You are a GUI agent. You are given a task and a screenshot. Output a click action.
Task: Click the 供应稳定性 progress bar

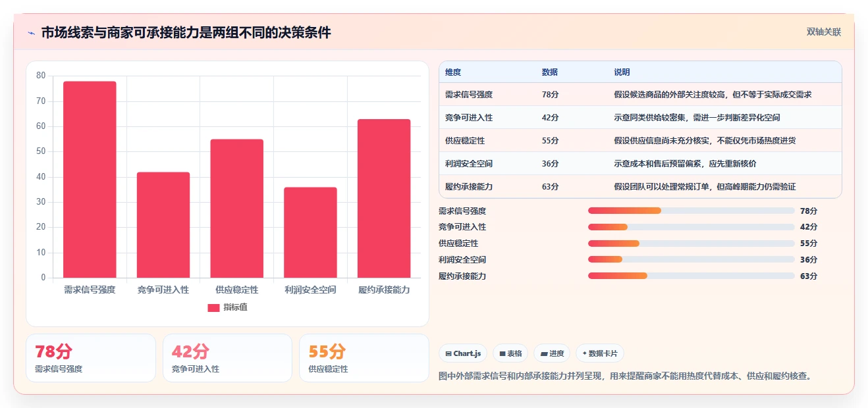692,243
